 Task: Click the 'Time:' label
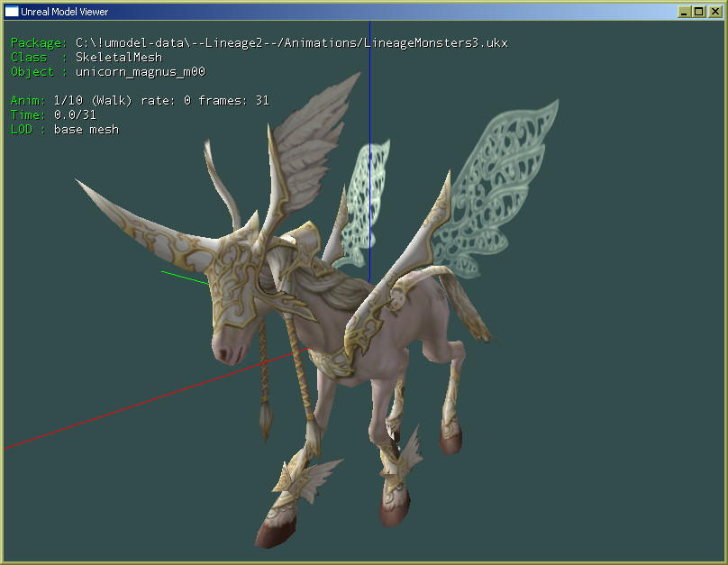pos(28,115)
